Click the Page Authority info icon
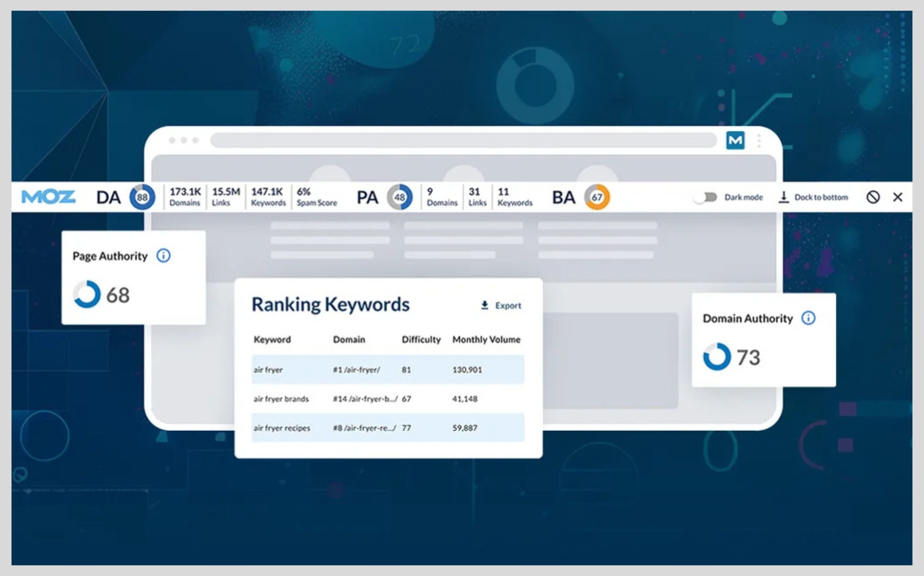924x576 pixels. 164,256
